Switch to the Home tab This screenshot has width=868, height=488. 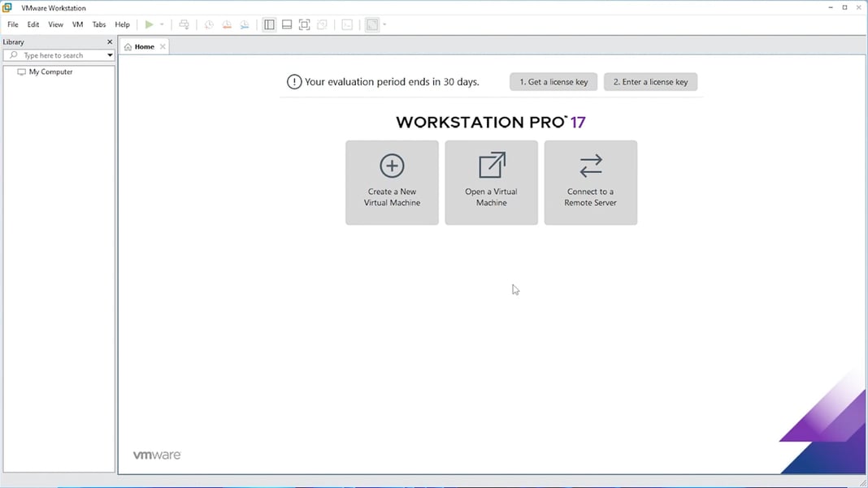(x=143, y=46)
